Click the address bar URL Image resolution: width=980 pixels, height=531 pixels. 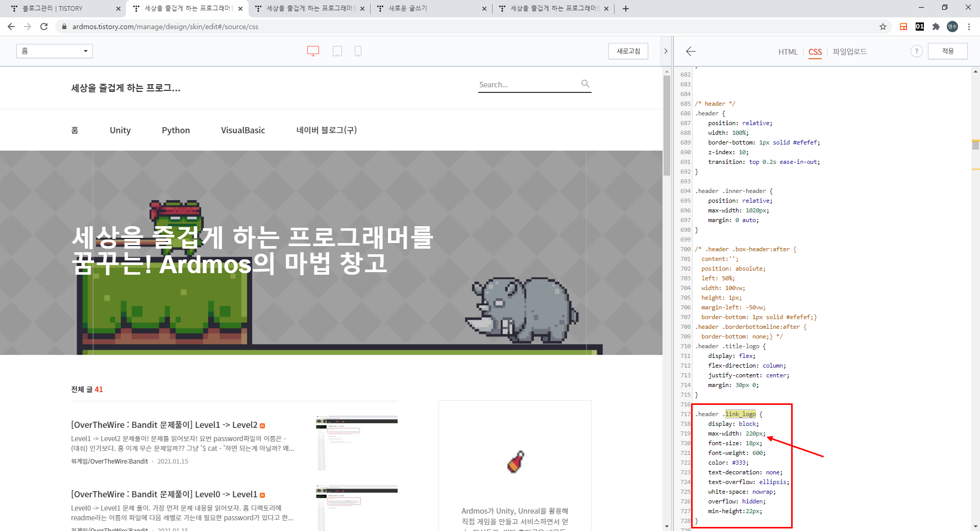tap(165, 27)
